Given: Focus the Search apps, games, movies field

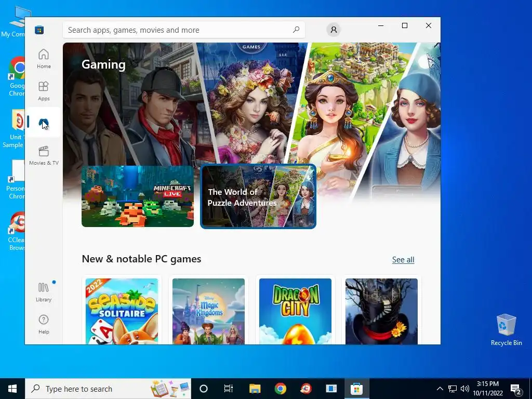Looking at the screenshot, I should coord(183,30).
